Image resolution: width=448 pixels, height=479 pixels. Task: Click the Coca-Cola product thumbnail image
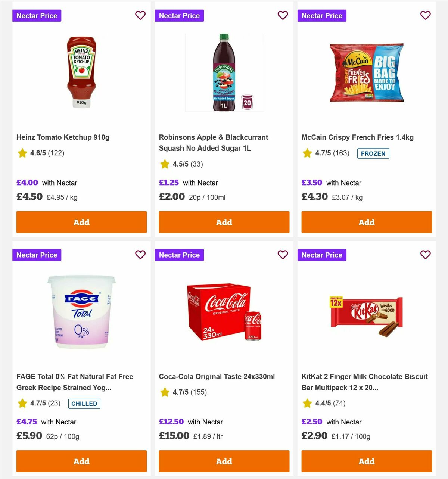pyautogui.click(x=224, y=314)
